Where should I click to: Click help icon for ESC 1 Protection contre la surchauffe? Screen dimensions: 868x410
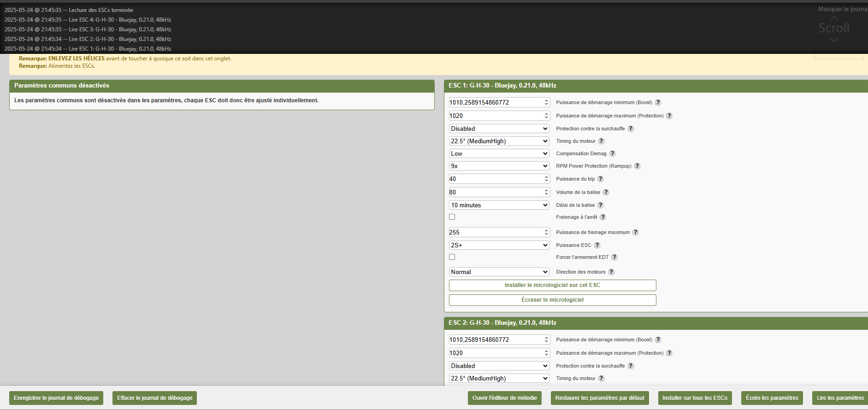point(631,129)
